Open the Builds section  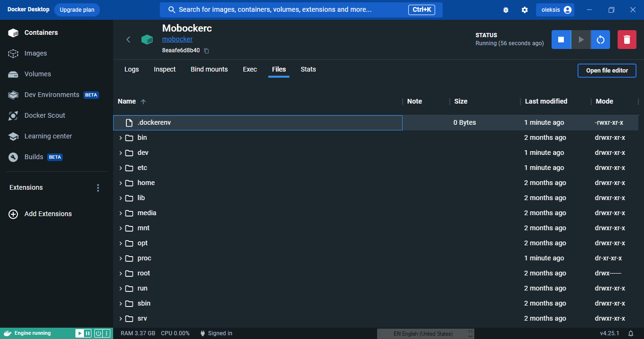[57, 157]
